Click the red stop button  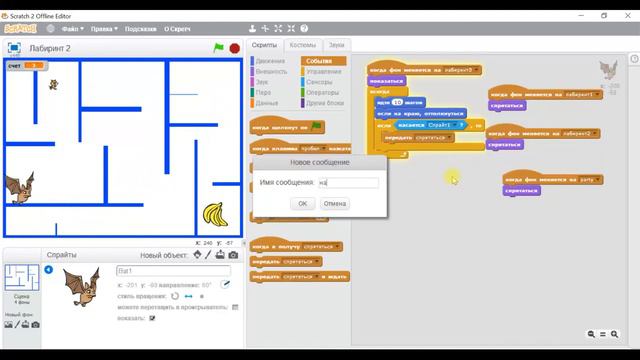pos(234,49)
